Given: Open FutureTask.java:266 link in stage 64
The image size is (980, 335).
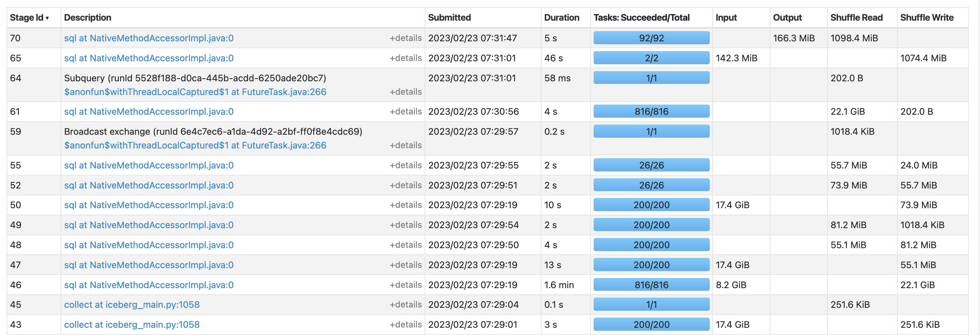Looking at the screenshot, I should [x=195, y=92].
